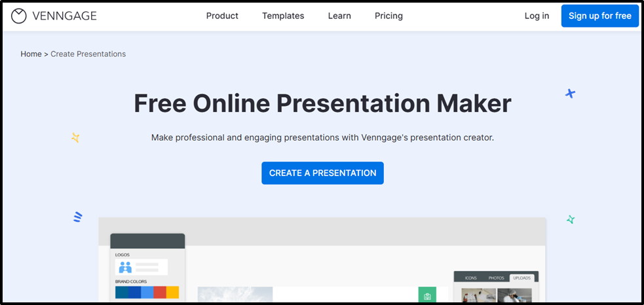Screen dimensions: 644x305
Task: Pick the yellow brand color swatch
Action: pos(172,293)
